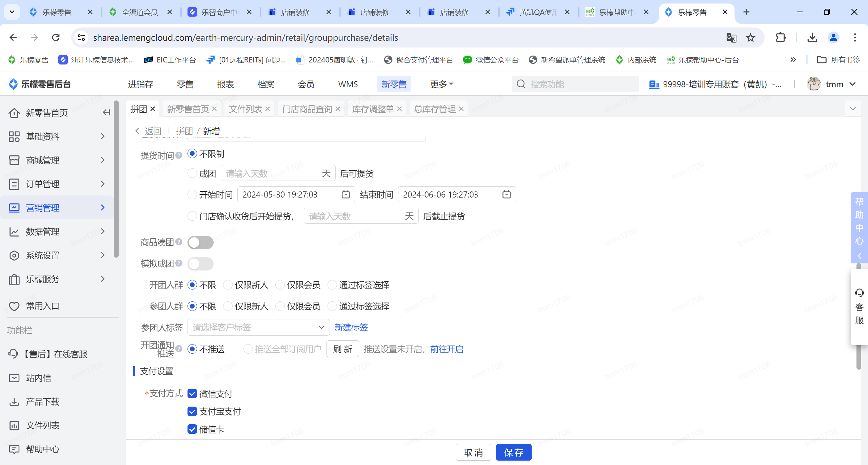Uncheck 支付宝支付 payment checkbox
The image size is (868, 465).
192,411
